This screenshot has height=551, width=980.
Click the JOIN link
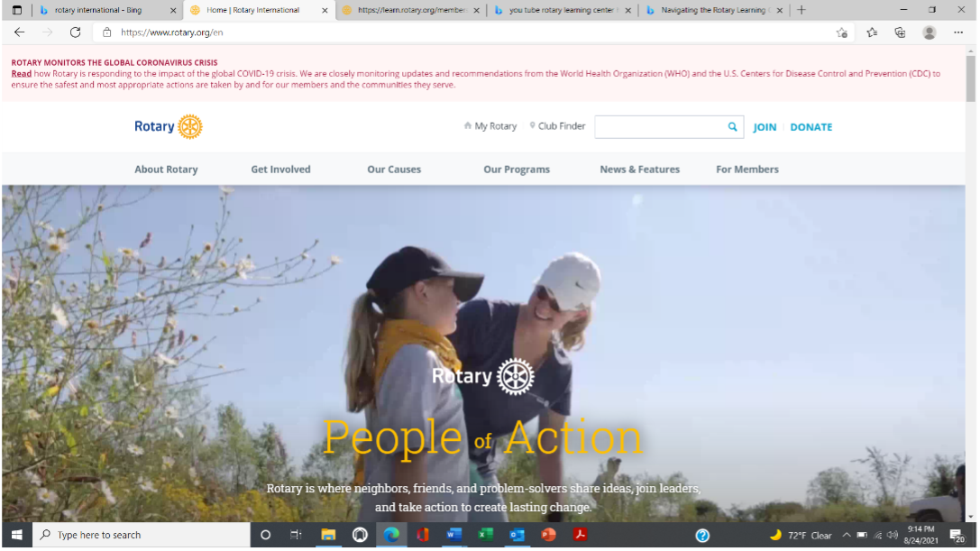[x=765, y=127]
